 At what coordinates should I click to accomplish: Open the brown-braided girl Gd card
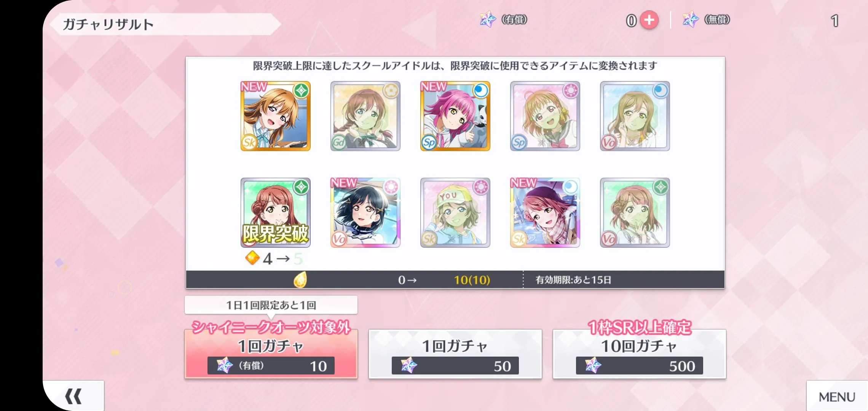coord(365,116)
